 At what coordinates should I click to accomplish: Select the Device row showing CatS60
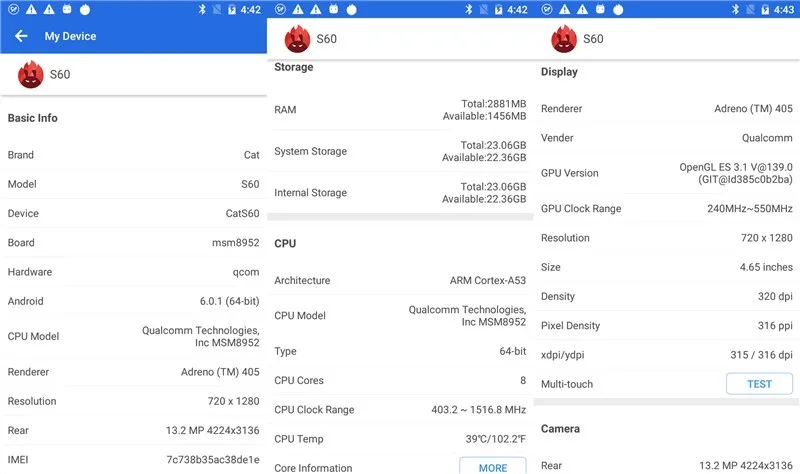pyautogui.click(x=133, y=213)
